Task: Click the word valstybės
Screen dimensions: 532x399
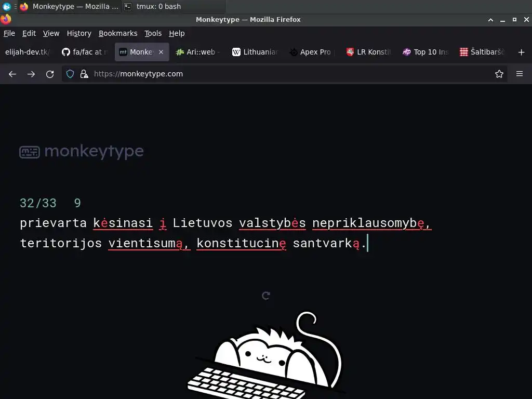Action: point(272,223)
